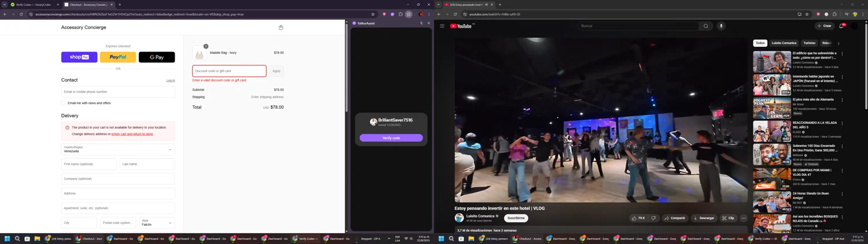Focus the email or mobile phone field

(118, 92)
